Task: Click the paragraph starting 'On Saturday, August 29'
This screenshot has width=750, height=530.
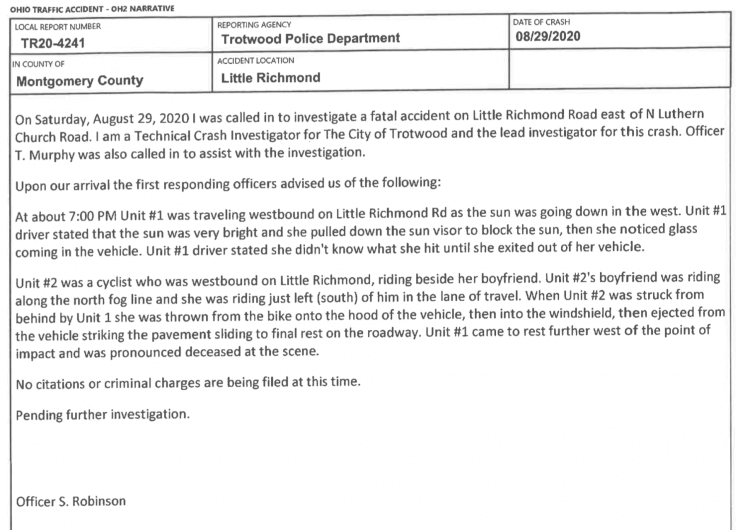Action: click(369, 135)
